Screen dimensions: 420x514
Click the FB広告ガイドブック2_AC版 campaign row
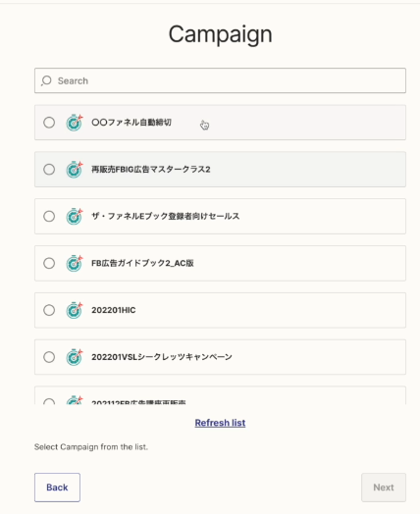220,263
